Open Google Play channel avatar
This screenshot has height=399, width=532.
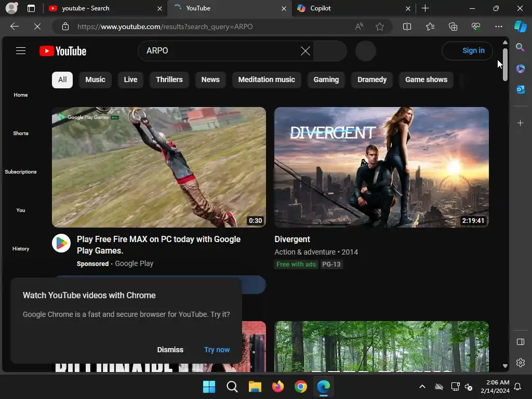point(61,243)
